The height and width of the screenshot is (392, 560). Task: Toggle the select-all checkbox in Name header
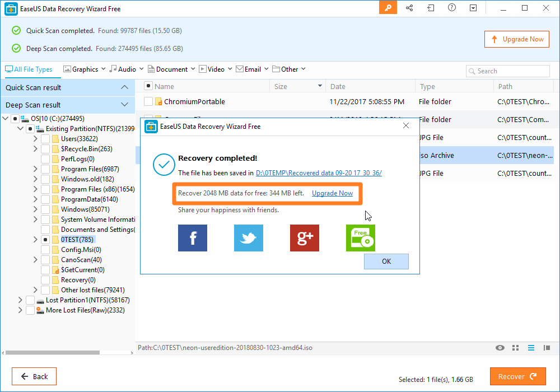[x=148, y=86]
